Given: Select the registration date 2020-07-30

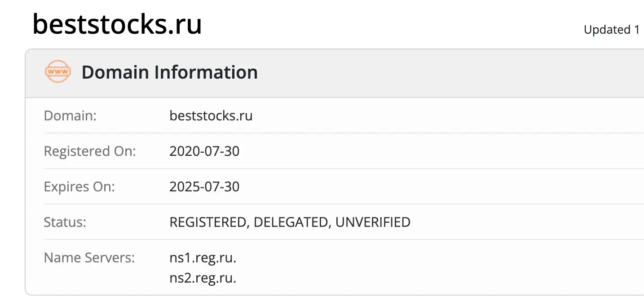Looking at the screenshot, I should pyautogui.click(x=204, y=151).
